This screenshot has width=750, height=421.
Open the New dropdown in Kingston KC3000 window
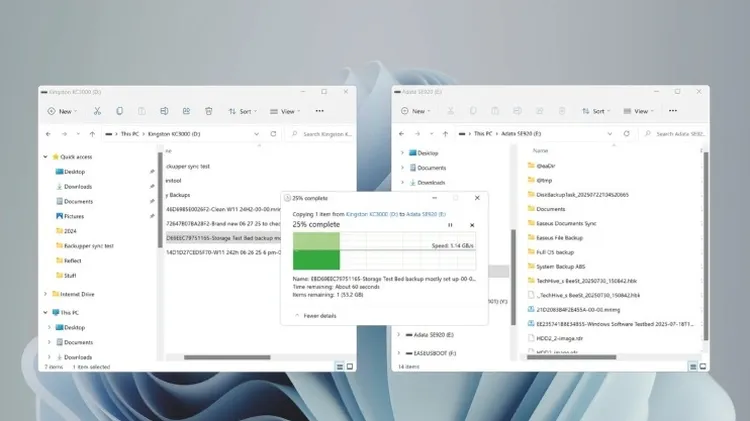[59, 111]
